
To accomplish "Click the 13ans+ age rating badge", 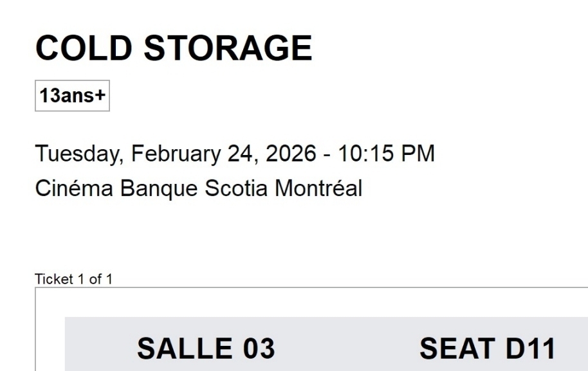I will pyautogui.click(x=72, y=96).
